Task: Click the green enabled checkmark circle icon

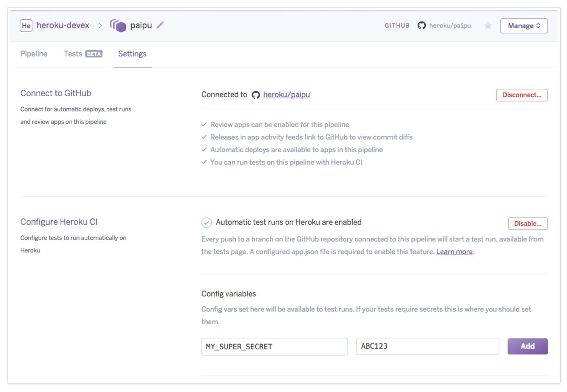Action: [x=206, y=223]
